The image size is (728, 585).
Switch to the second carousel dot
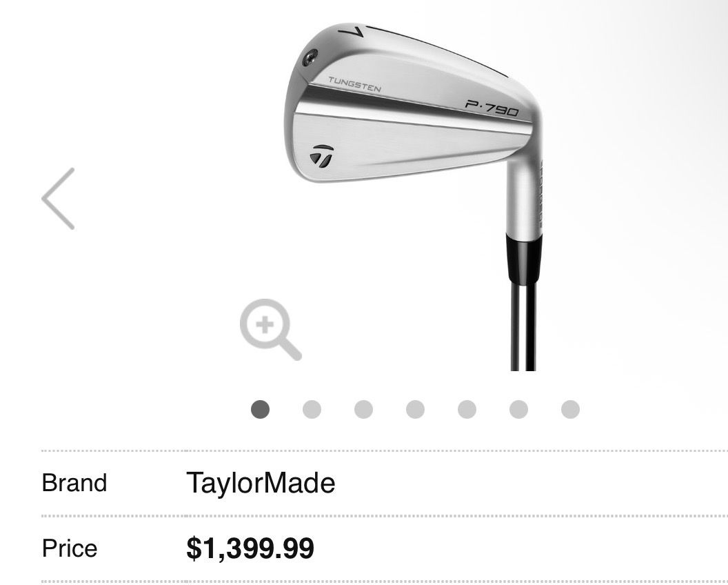[x=311, y=408]
